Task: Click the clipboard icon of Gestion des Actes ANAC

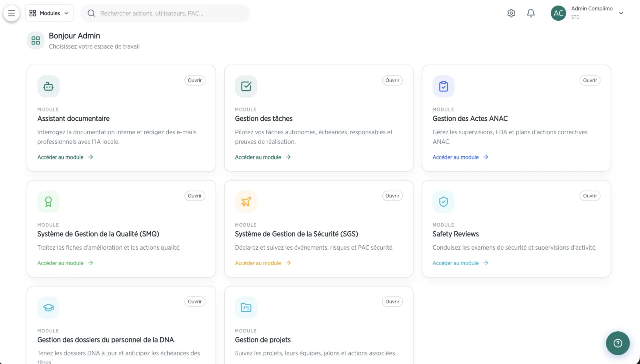Action: pos(444,86)
